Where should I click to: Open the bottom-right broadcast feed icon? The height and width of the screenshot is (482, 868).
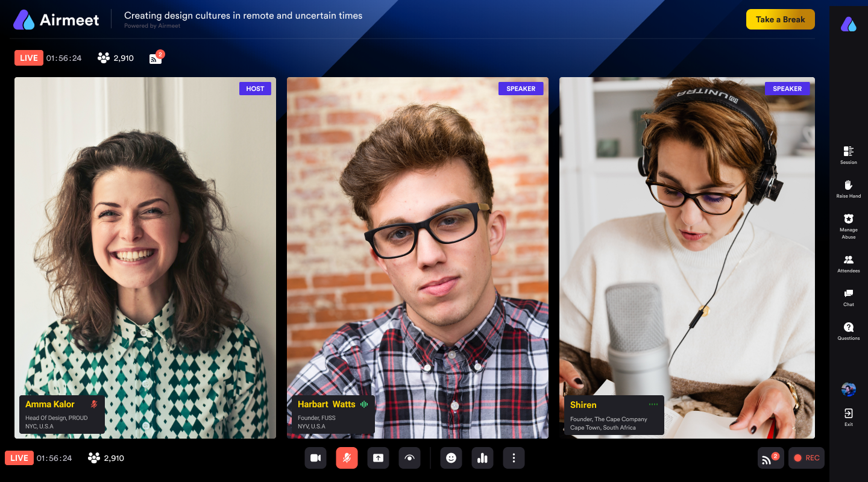(770, 458)
